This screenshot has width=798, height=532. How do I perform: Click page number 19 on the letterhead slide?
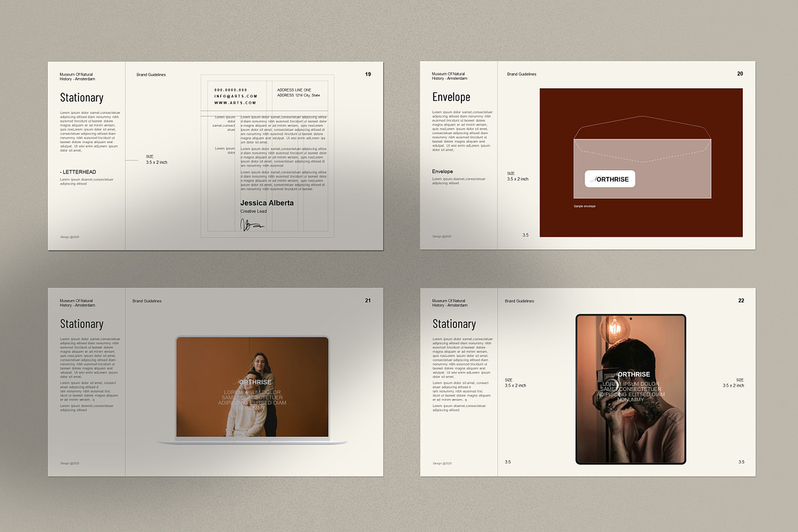click(368, 74)
